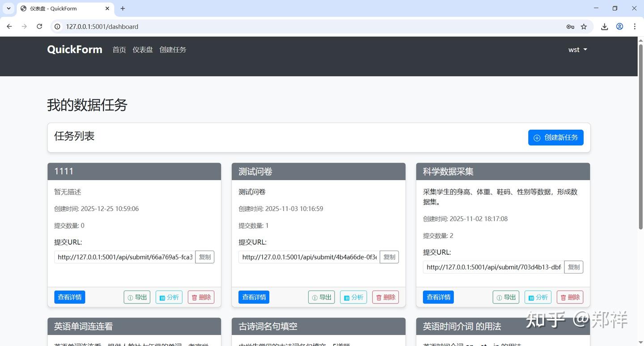644x346 pixels.
Task: Click the 英语单词连连看 card header
Action: (x=134, y=326)
